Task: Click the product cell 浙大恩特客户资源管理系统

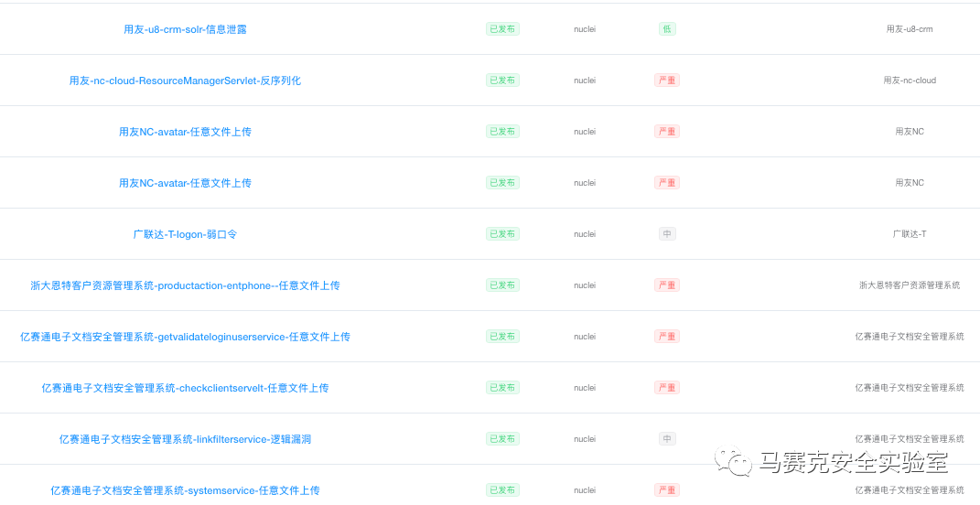Action: [x=910, y=285]
